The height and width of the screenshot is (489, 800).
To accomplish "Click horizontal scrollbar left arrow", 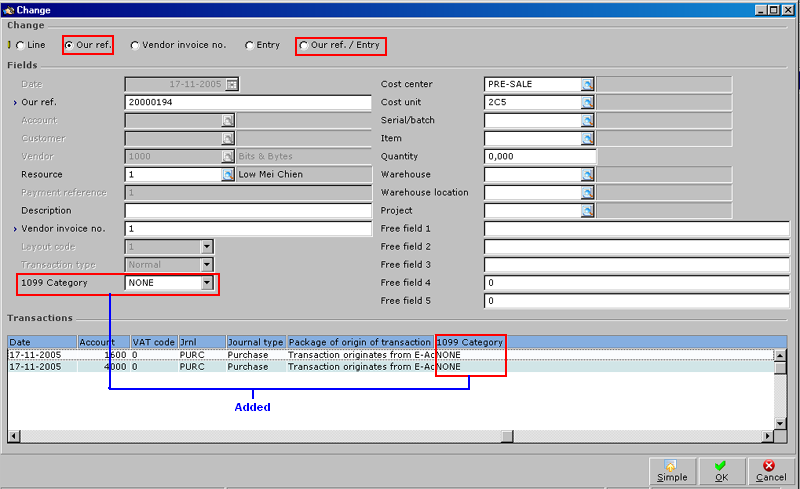I will coord(14,436).
